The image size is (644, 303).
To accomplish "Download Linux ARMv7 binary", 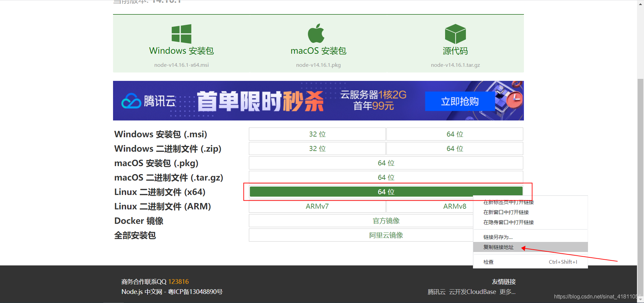I will pos(317,206).
